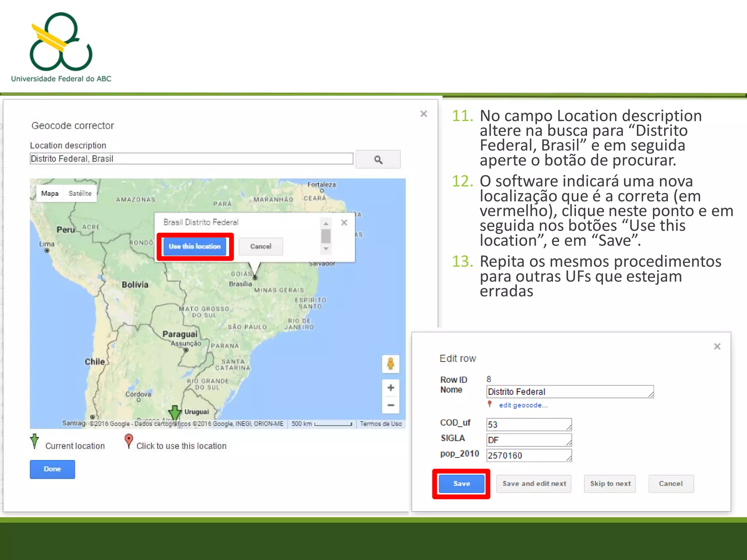
Task: Close the Brasil Distrito Federal popup
Action: (344, 222)
